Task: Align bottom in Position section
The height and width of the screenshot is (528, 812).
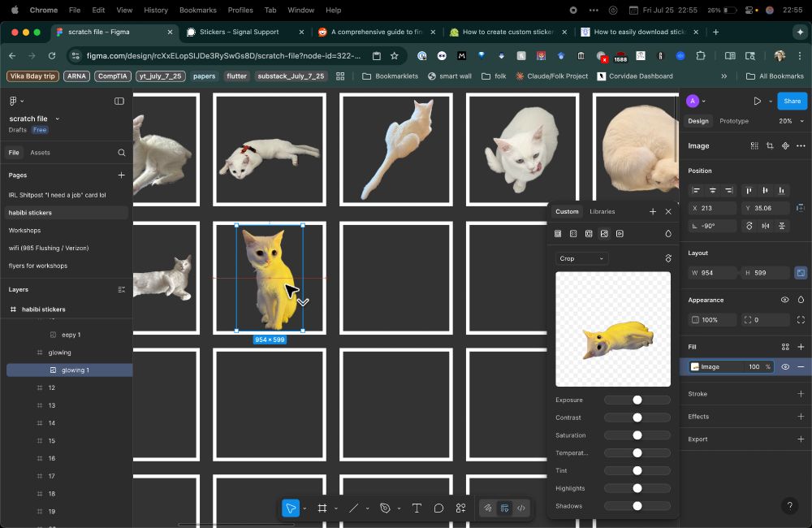Action: point(781,191)
